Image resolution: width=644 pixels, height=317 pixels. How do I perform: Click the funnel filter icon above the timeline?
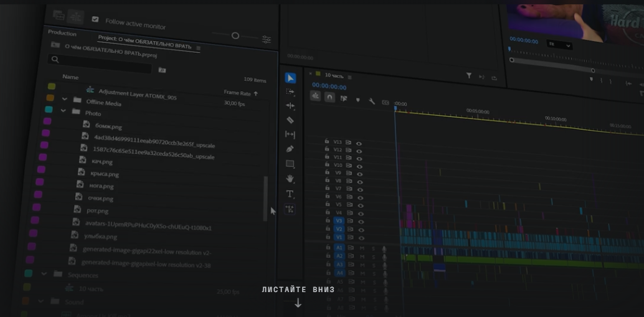pos(468,75)
